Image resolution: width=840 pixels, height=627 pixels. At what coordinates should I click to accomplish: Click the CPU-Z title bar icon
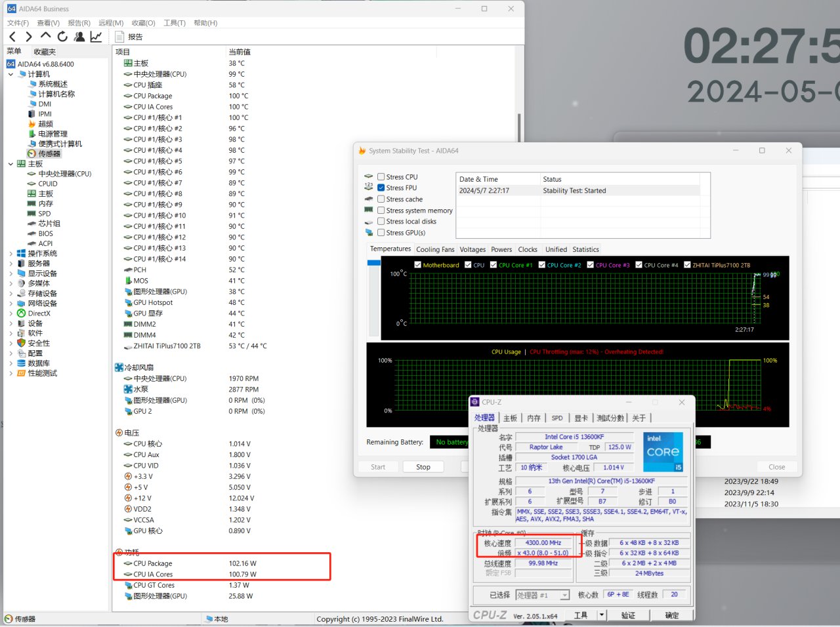pos(475,402)
